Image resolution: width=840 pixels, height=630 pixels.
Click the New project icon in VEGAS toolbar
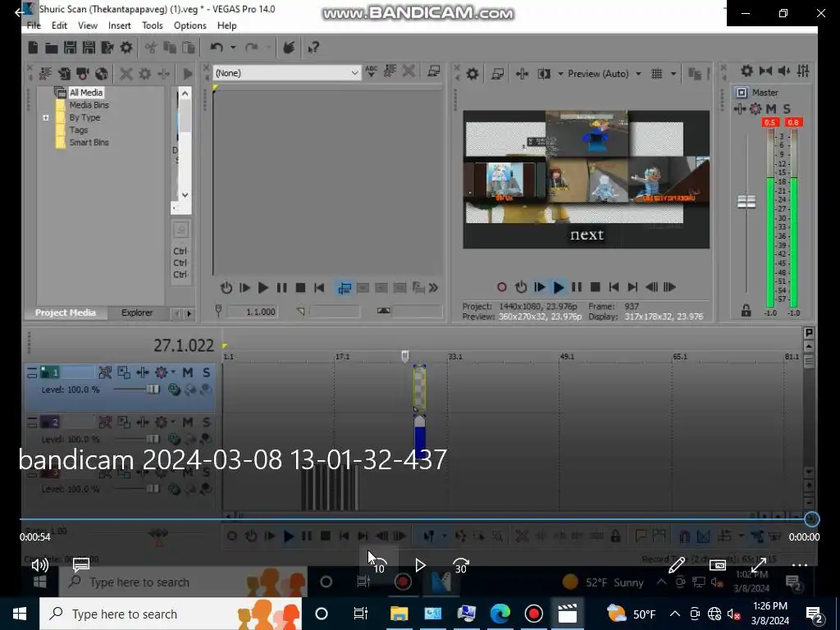[33, 48]
